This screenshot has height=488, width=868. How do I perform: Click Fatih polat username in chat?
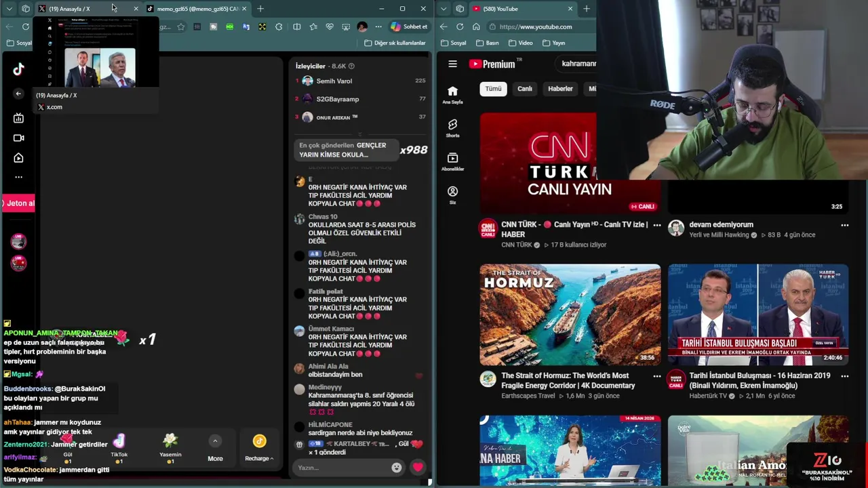click(x=325, y=291)
